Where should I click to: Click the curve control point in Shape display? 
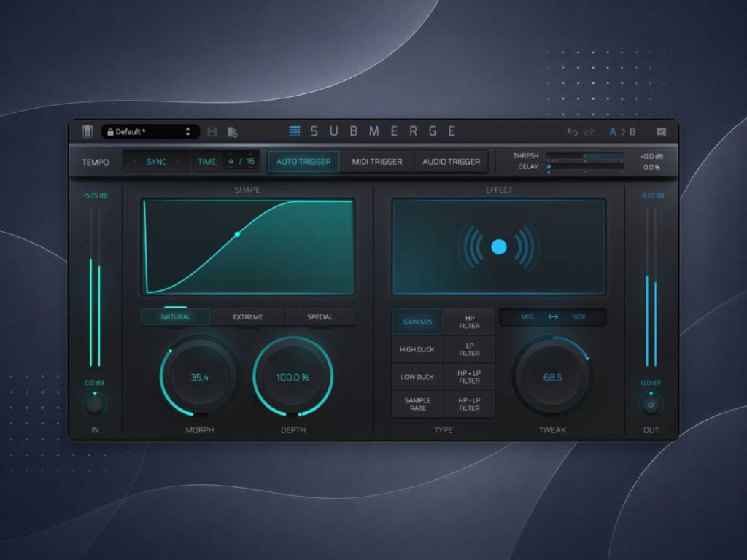coord(237,234)
